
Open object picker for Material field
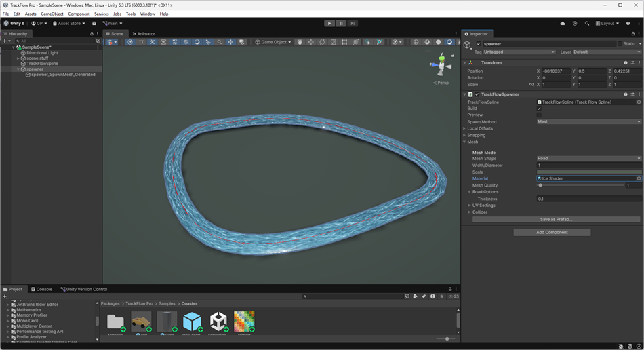(x=639, y=178)
